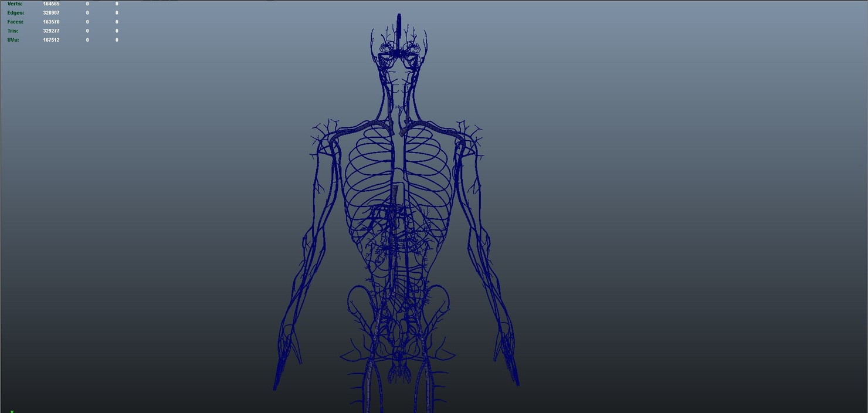Viewport: 868px width, 413px height.
Task: Click the Faces count value 163570
Action: [x=50, y=22]
